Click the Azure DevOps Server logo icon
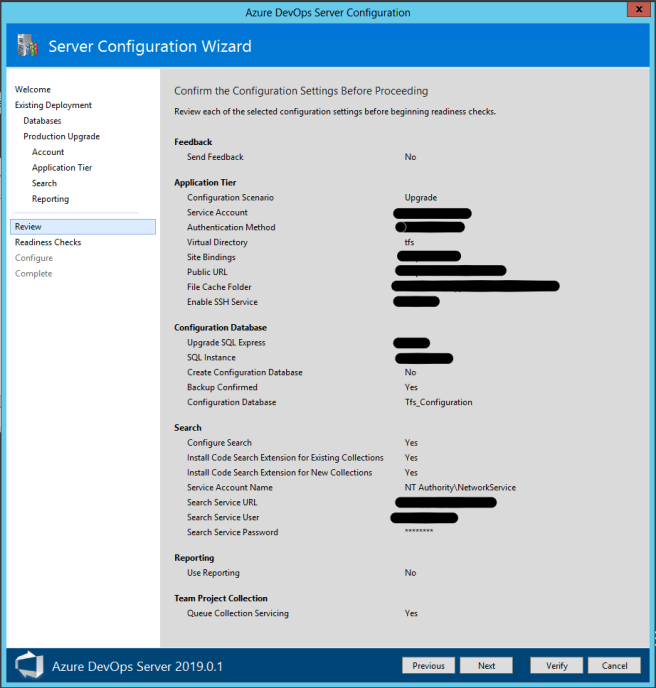Screen dimensions: 656x688 [x=30, y=665]
